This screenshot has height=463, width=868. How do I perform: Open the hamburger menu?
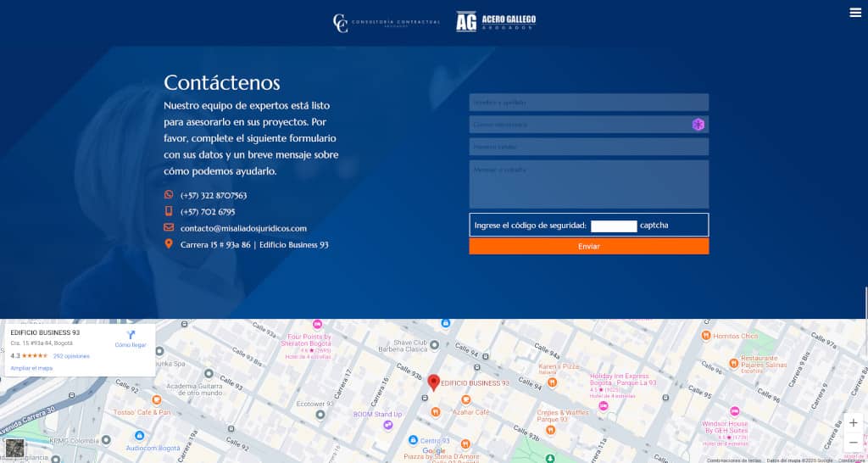coord(854,12)
